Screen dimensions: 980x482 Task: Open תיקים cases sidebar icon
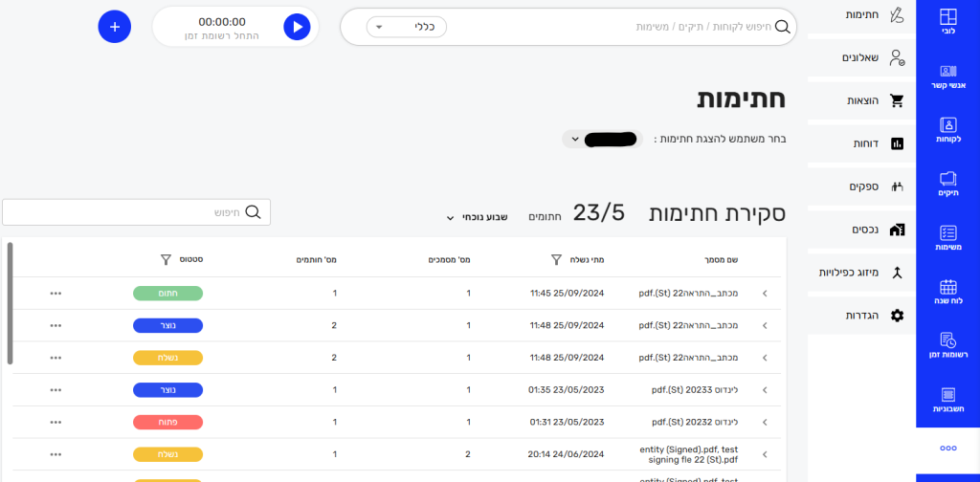947,183
